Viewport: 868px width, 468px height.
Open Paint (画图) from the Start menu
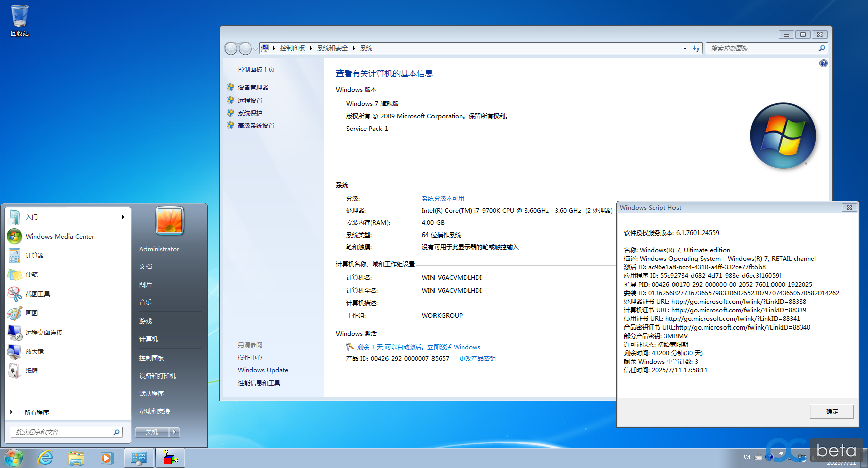pyautogui.click(x=31, y=313)
